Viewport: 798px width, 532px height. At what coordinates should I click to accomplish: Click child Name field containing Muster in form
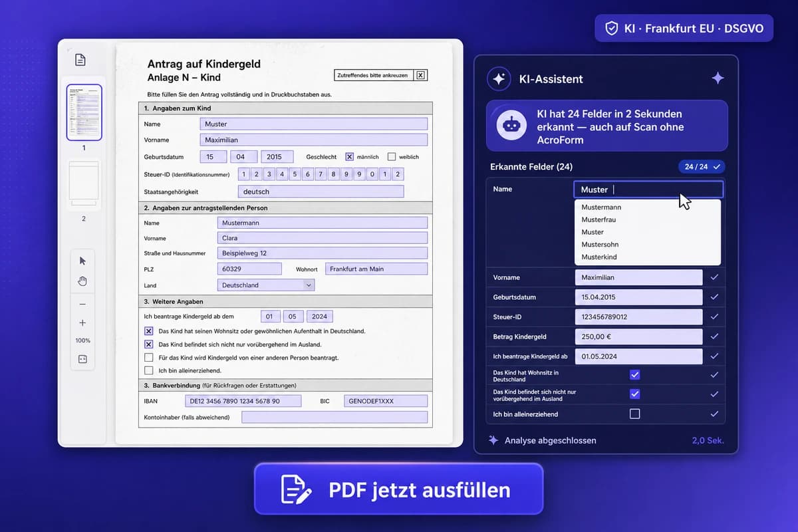coord(313,124)
